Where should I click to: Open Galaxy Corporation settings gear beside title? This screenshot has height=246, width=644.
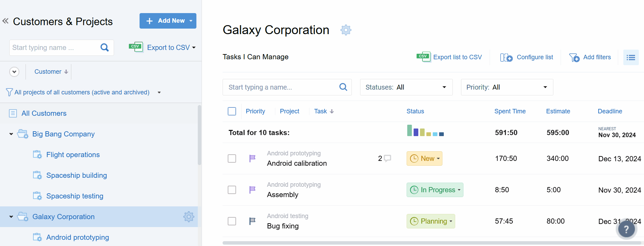click(x=346, y=30)
